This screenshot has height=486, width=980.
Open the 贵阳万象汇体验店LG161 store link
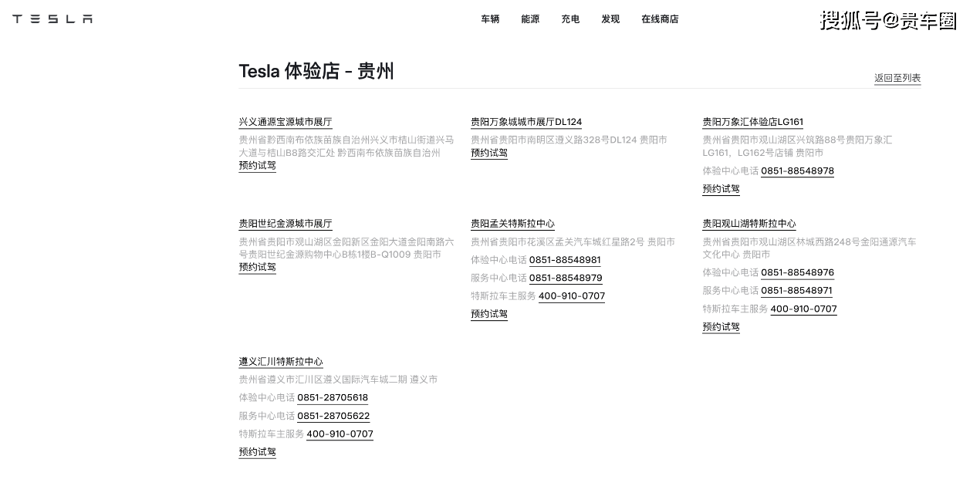pyautogui.click(x=752, y=122)
